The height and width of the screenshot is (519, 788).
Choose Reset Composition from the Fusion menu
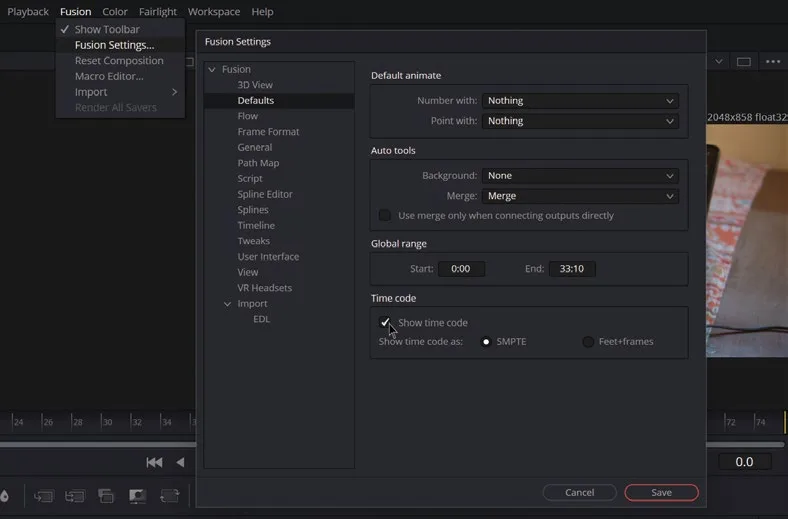click(x=120, y=60)
